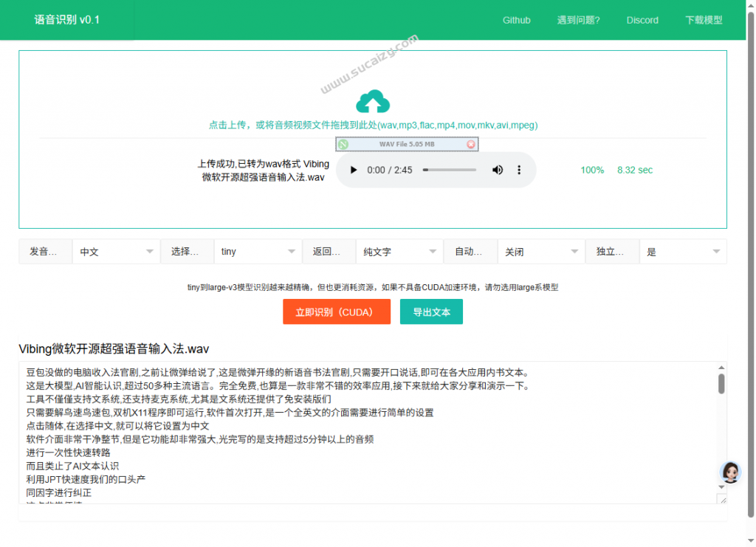Click the 立即识别 (CUDA) button
756x547 pixels.
click(x=336, y=312)
